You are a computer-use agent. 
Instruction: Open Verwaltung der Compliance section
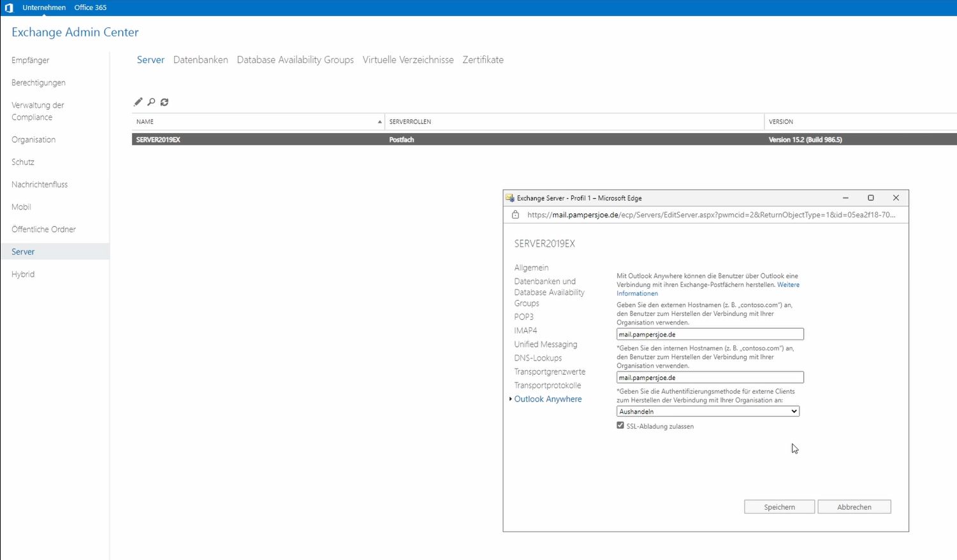point(38,111)
